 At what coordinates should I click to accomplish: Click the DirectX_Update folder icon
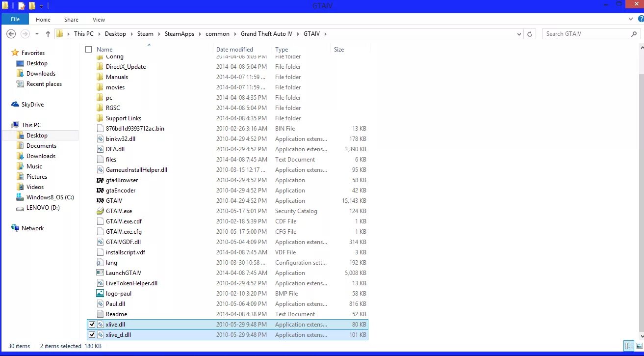pos(101,67)
